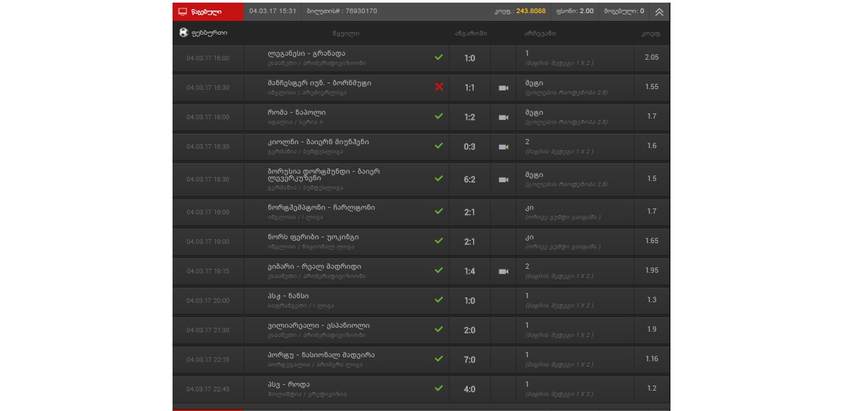Click the monitor icon beside წაგებული
868x411 pixels.
coord(183,12)
